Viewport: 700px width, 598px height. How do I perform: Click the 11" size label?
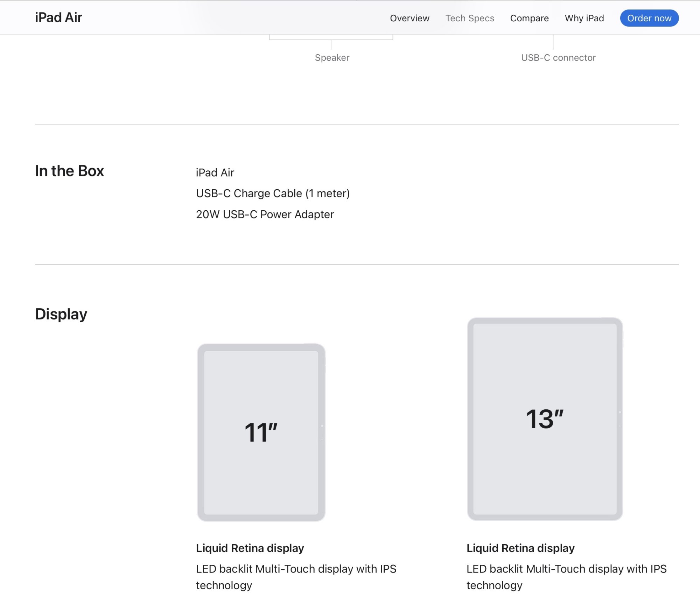pyautogui.click(x=261, y=433)
